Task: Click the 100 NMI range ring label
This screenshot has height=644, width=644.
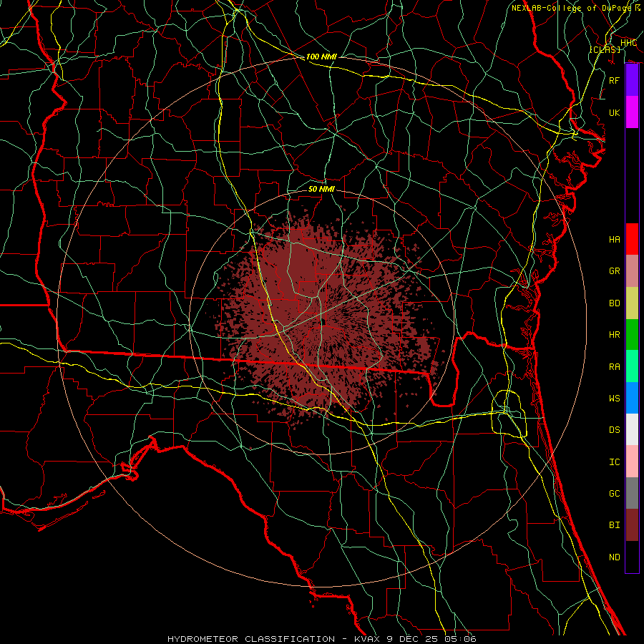Action: [x=321, y=57]
